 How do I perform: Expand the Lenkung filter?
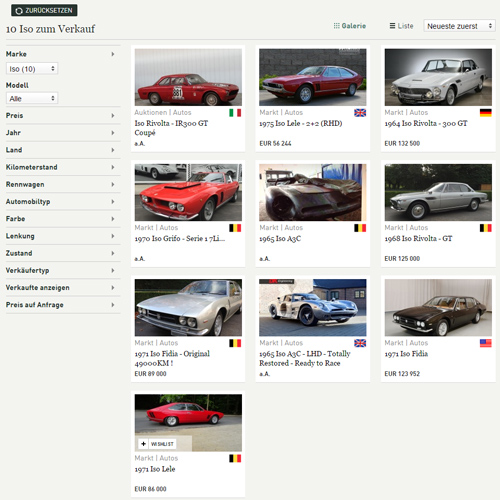[63, 236]
